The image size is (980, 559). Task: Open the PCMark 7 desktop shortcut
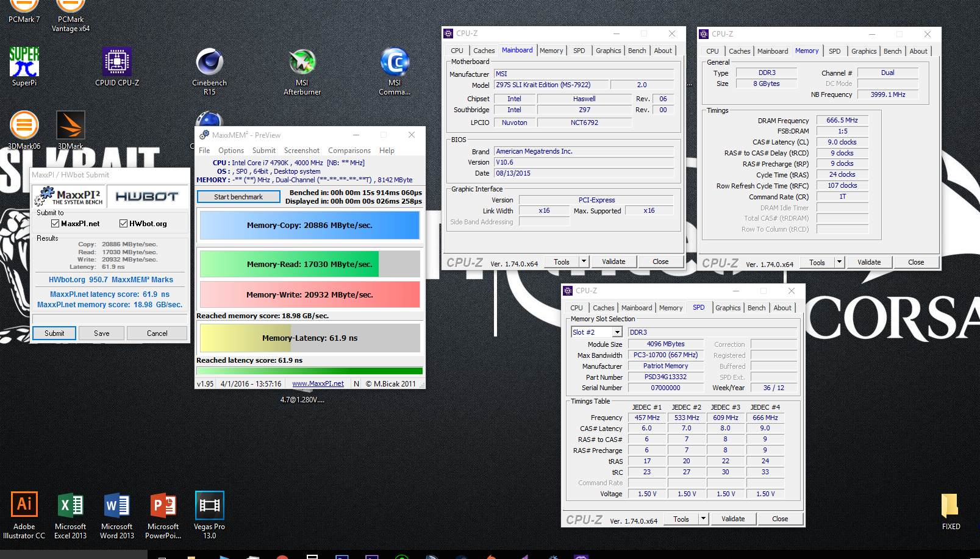click(24, 12)
